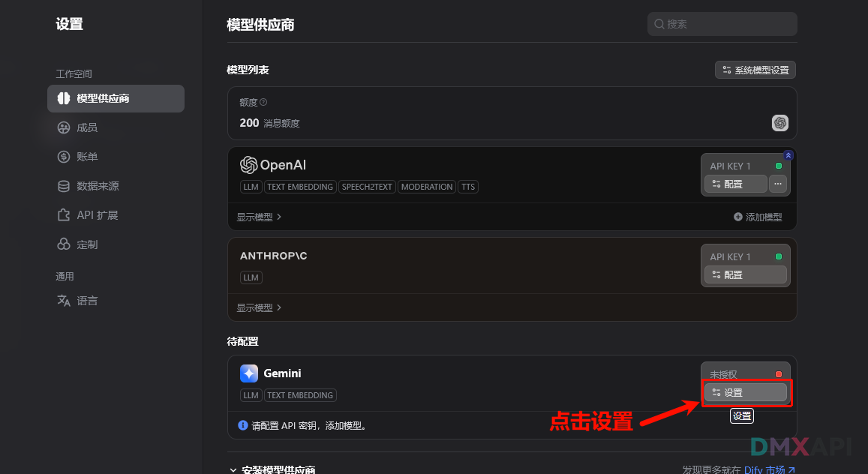The width and height of the screenshot is (868, 474).
Task: Expand 显示模型 under Anthropic
Action: 259,307
